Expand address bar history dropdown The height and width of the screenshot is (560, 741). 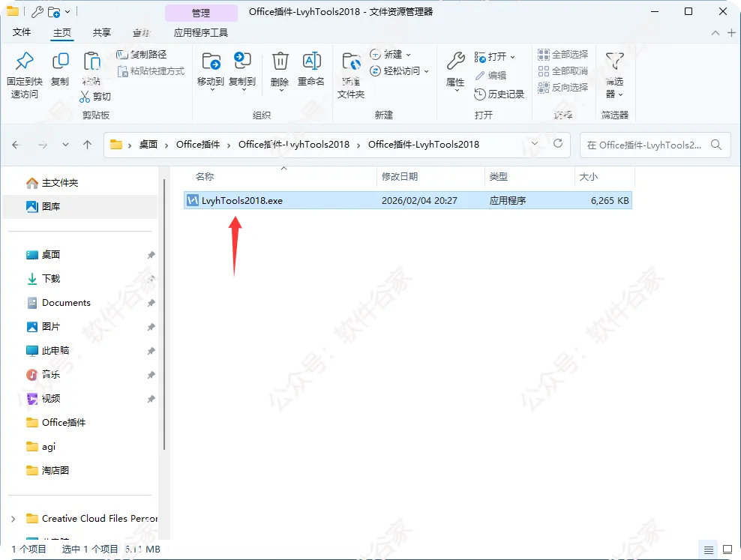coord(535,143)
